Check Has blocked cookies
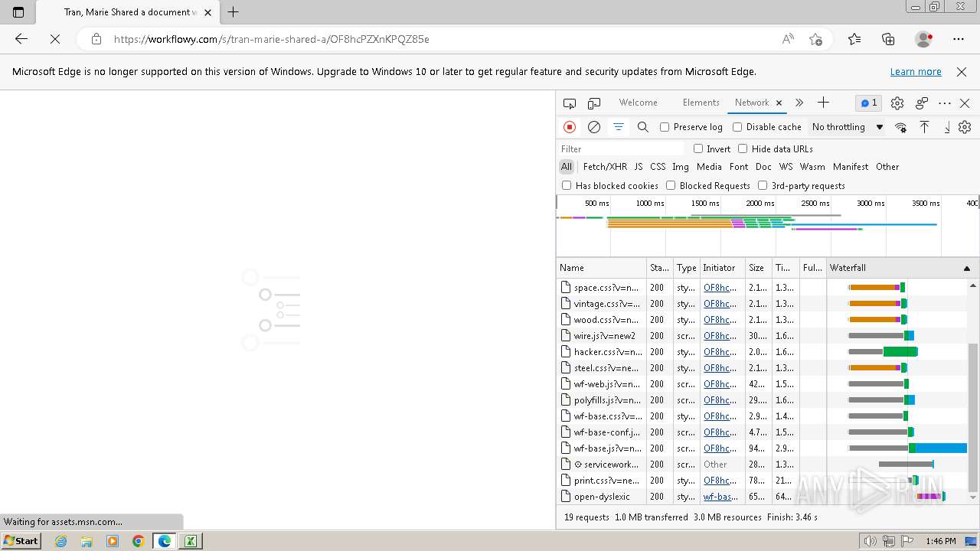This screenshot has height=551, width=980. click(x=567, y=185)
